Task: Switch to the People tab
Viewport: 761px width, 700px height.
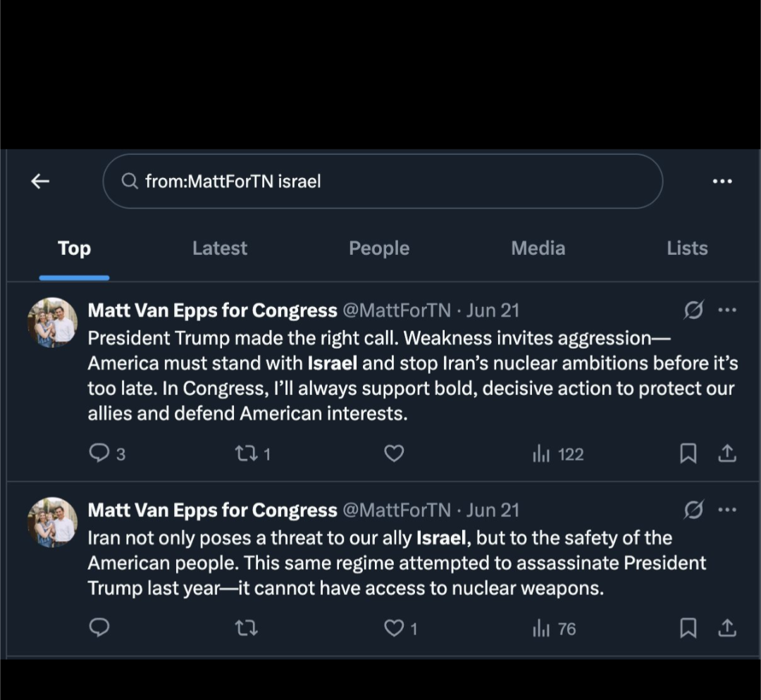Action: point(378,248)
